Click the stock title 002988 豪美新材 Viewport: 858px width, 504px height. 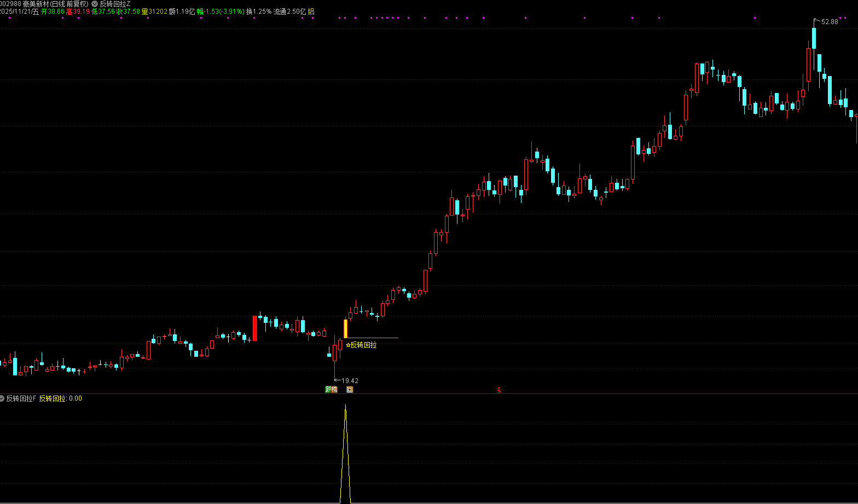(x=24, y=4)
